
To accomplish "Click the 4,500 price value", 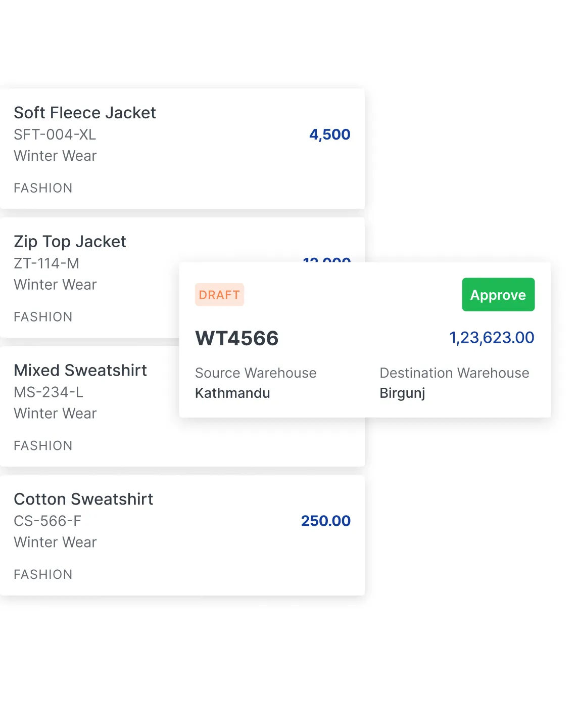I will (329, 134).
